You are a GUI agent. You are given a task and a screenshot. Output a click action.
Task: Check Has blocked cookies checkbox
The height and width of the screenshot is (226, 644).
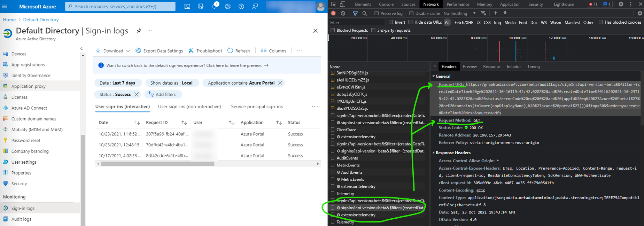(x=600, y=22)
